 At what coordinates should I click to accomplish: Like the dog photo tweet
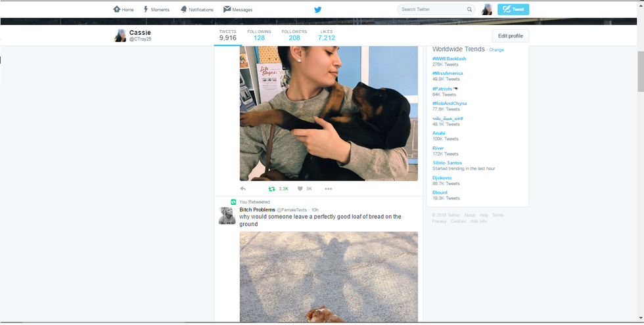click(x=300, y=188)
